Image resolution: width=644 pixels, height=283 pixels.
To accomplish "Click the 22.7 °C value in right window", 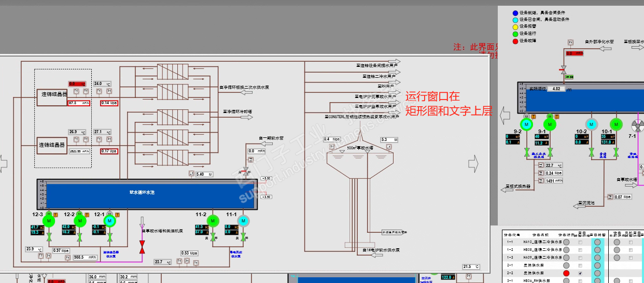I will click(554, 165).
